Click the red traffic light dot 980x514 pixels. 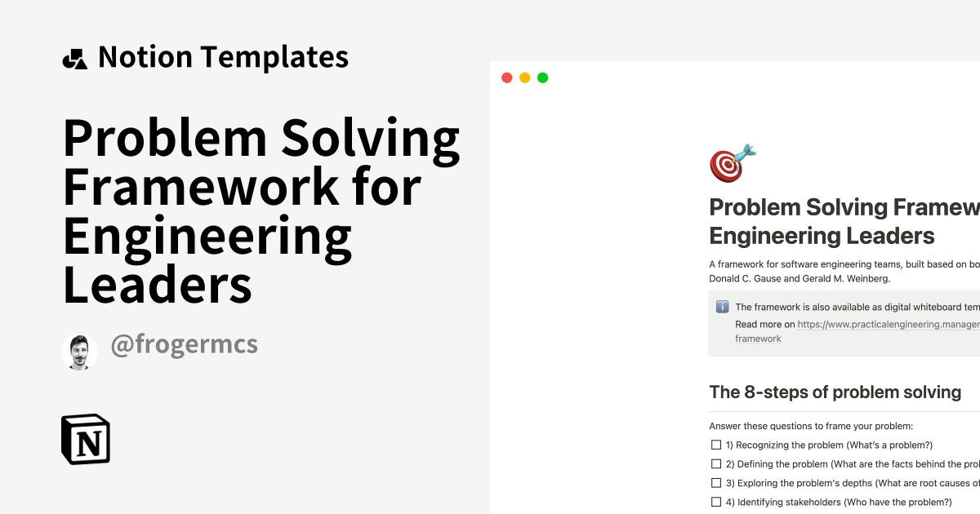click(506, 77)
